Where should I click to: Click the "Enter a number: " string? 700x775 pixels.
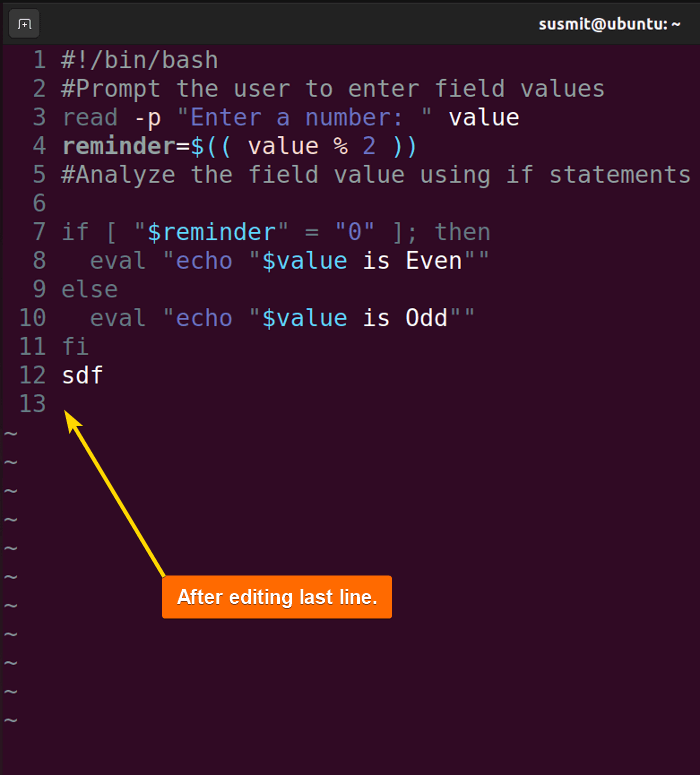(x=304, y=118)
